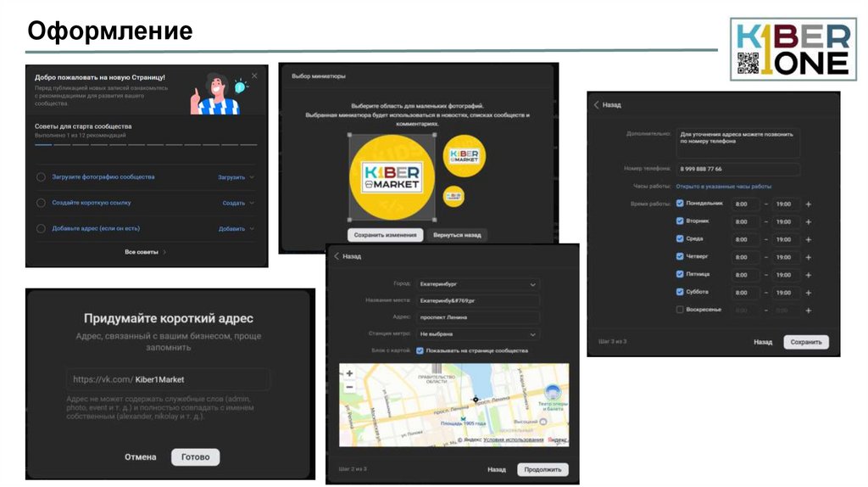The height and width of the screenshot is (487, 868).
Task: Click the top-left crop handle of thumbnail
Action: pyautogui.click(x=349, y=135)
